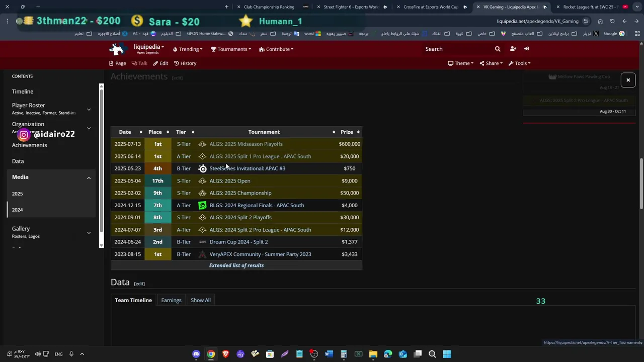
Task: Open the Edit tab
Action: click(160, 63)
